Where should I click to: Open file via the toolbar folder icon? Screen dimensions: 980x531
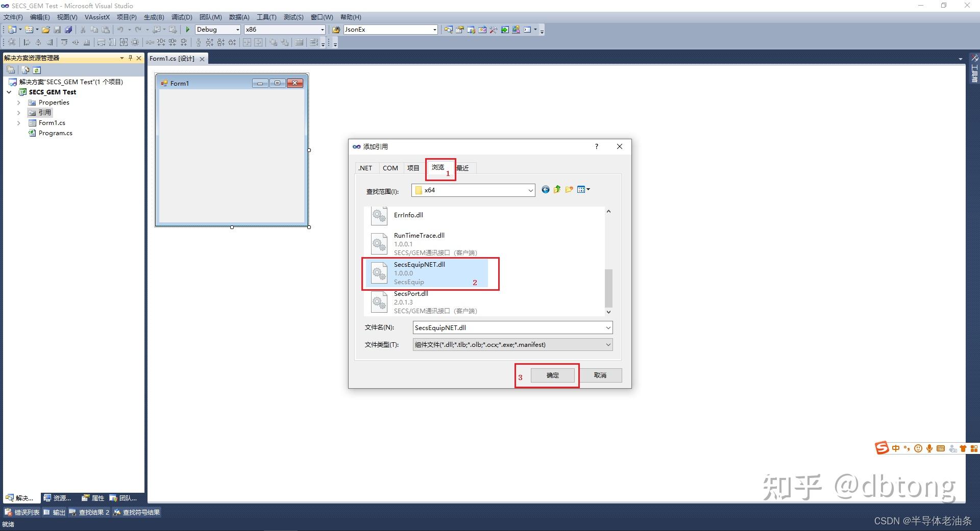(x=46, y=30)
